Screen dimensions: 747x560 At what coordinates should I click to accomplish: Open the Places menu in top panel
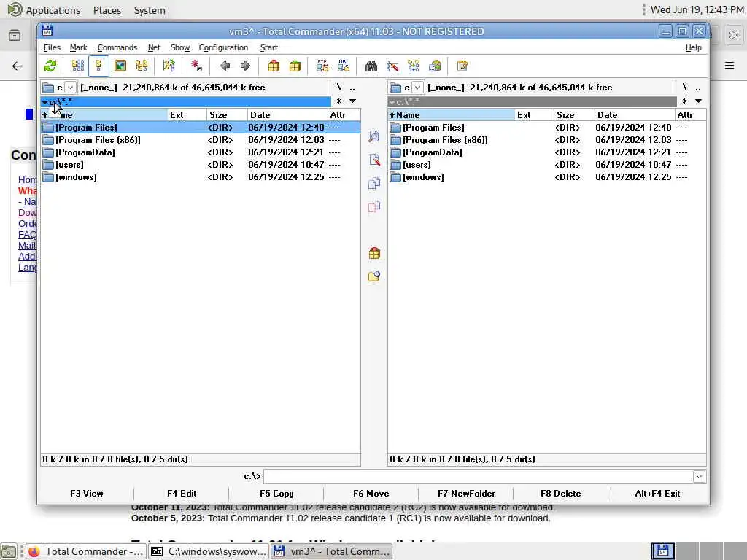[107, 10]
